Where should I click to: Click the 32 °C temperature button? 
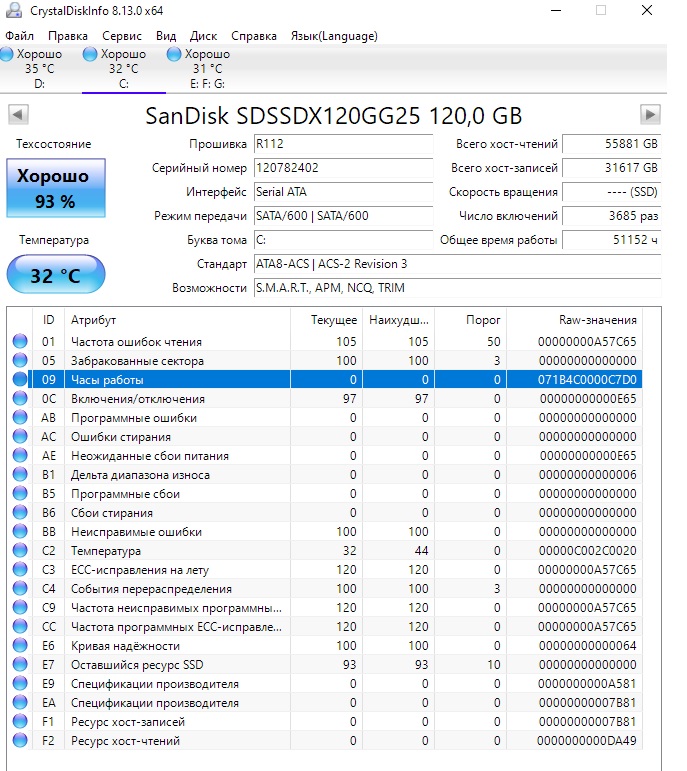[56, 274]
